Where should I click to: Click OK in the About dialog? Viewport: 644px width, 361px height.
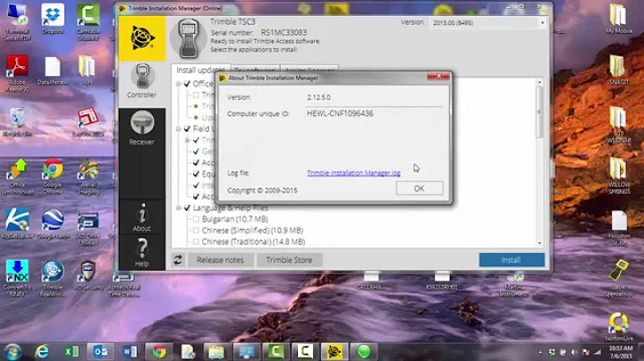[419, 189]
